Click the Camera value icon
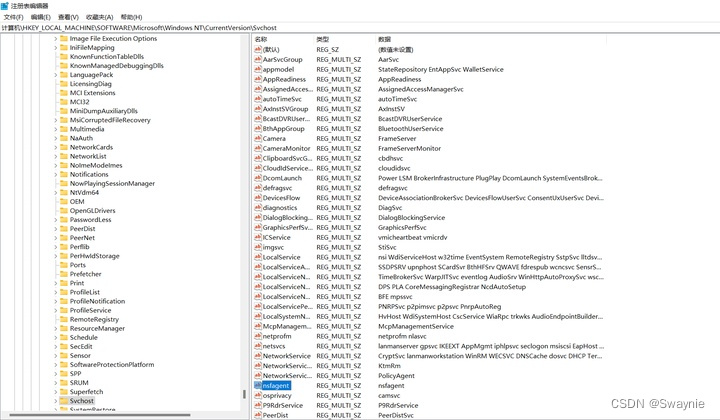The height and width of the screenshot is (420, 720). point(258,138)
